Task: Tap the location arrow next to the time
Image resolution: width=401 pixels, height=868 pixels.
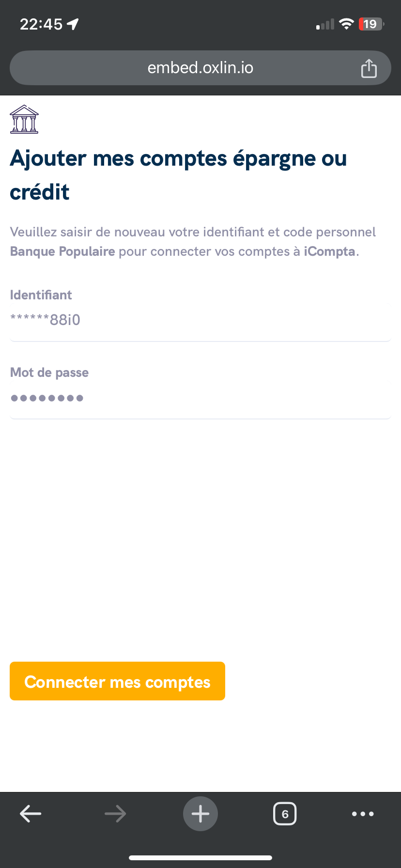Action: 73,24
